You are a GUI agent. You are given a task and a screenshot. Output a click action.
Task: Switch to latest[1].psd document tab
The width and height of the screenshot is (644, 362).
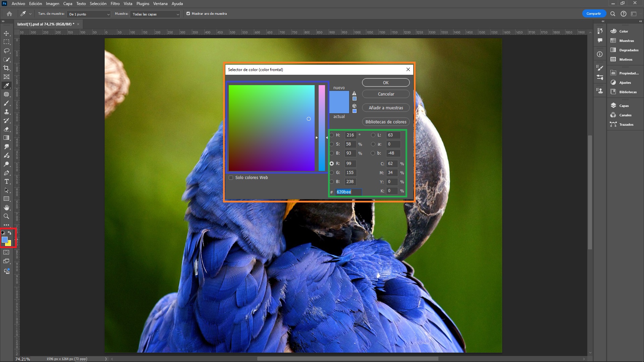pyautogui.click(x=46, y=24)
